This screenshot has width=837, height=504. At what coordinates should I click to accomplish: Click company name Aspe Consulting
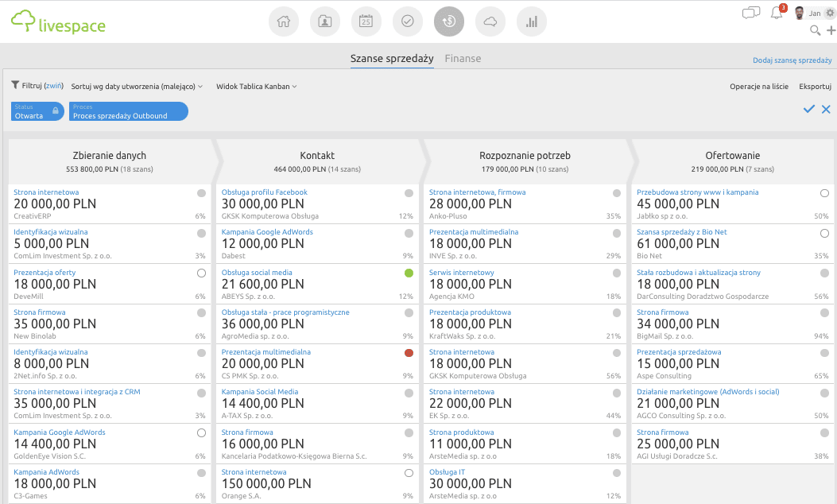pyautogui.click(x=664, y=376)
